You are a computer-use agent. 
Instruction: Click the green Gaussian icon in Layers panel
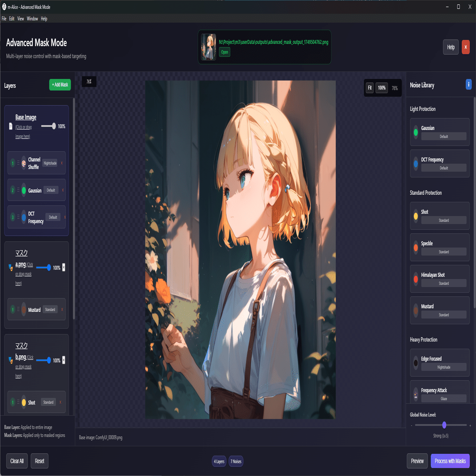pos(24,190)
